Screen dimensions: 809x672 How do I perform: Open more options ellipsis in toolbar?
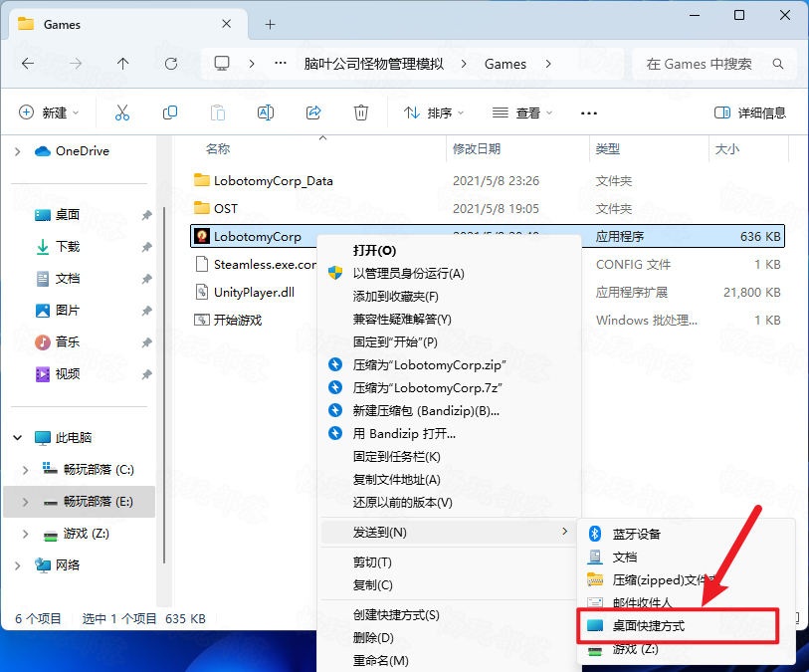pyautogui.click(x=589, y=113)
